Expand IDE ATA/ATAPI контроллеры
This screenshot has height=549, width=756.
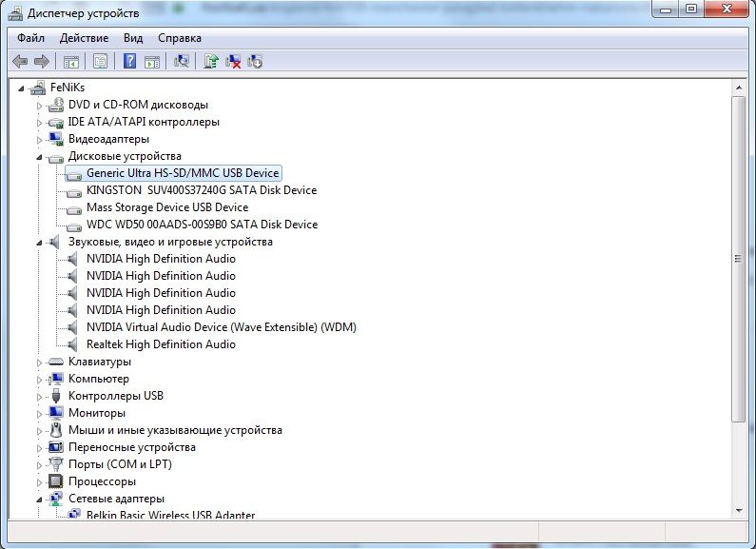(40, 123)
